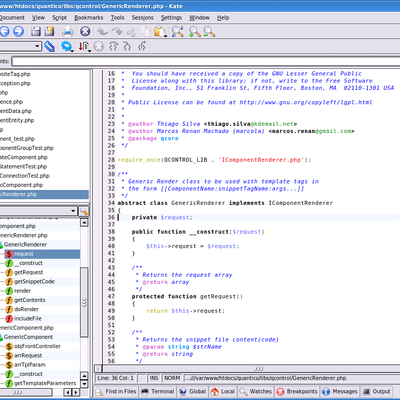Copy the selection with the copy icon

[x=145, y=32]
